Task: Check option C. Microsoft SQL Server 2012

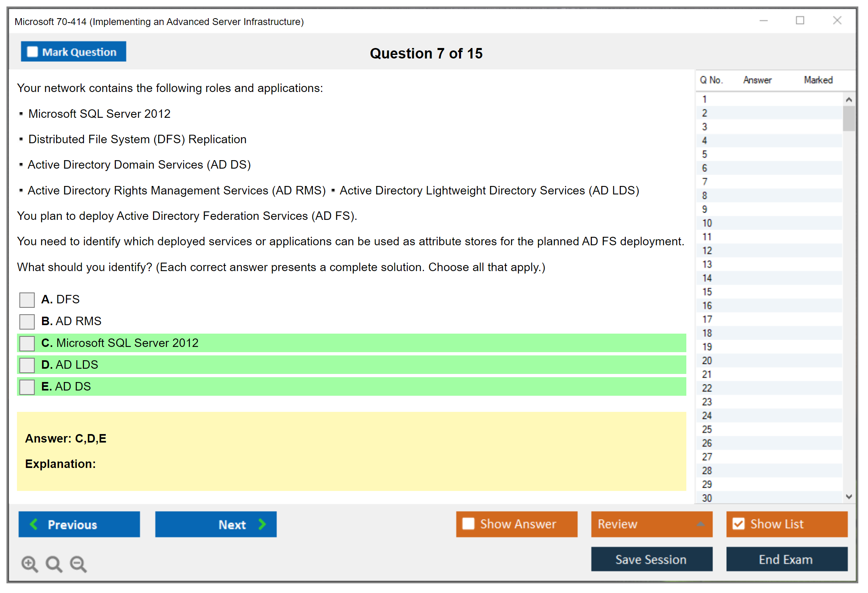Action: tap(27, 343)
